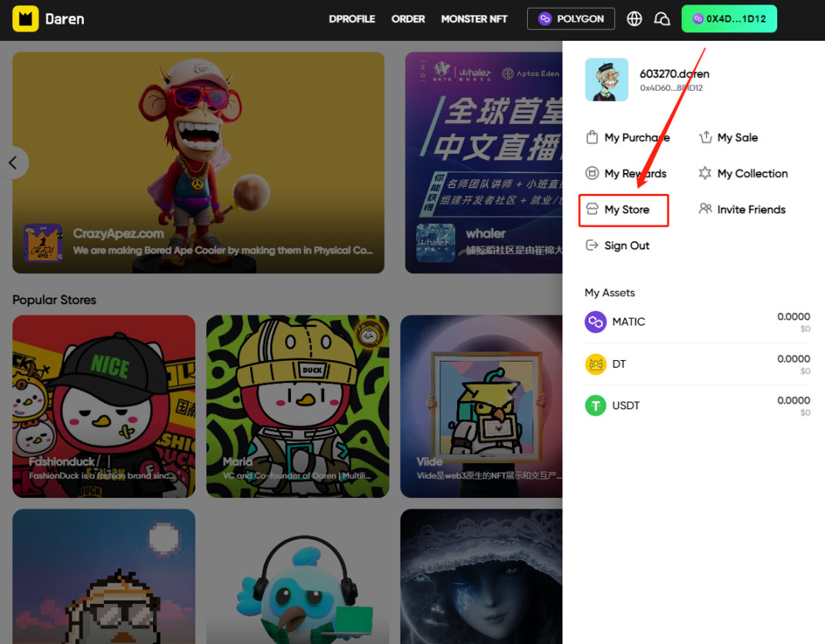Image resolution: width=825 pixels, height=644 pixels.
Task: Open the Maria store card
Action: tap(297, 405)
